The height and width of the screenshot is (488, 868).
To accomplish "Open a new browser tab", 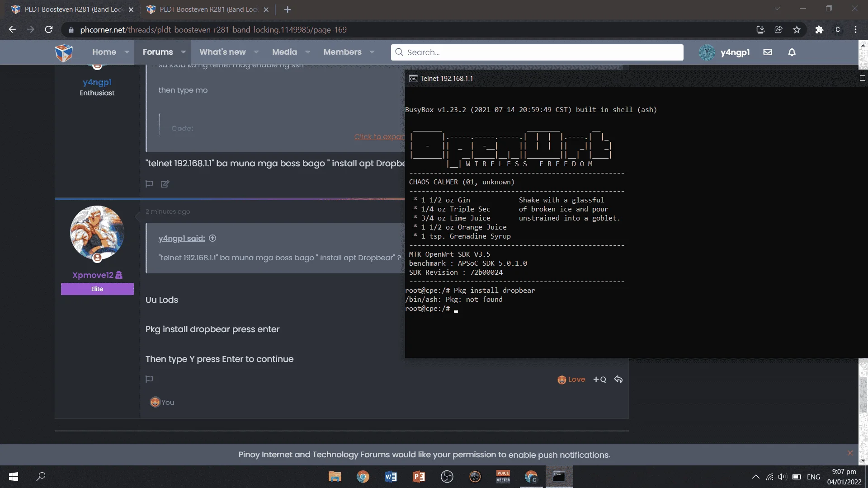I will [x=288, y=9].
